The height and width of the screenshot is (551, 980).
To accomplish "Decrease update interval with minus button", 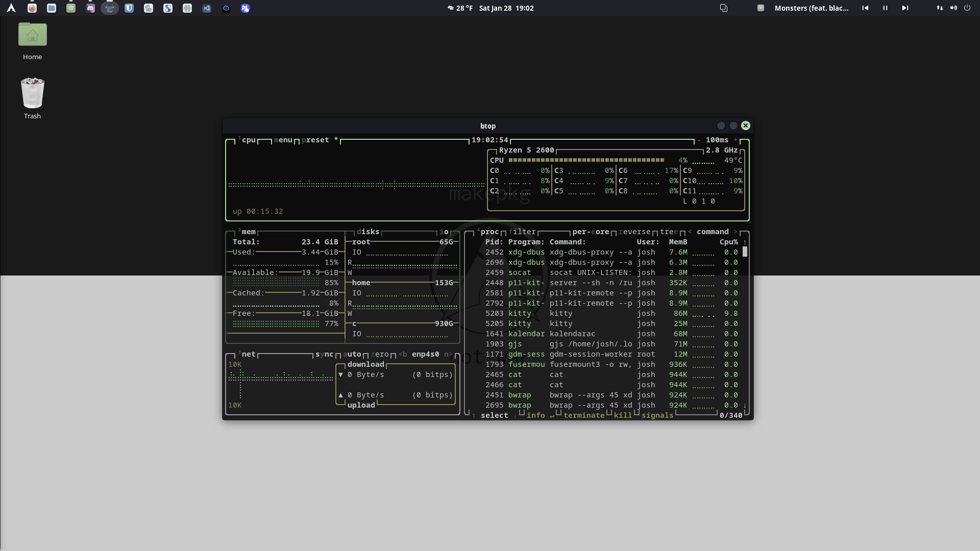I will (x=699, y=140).
